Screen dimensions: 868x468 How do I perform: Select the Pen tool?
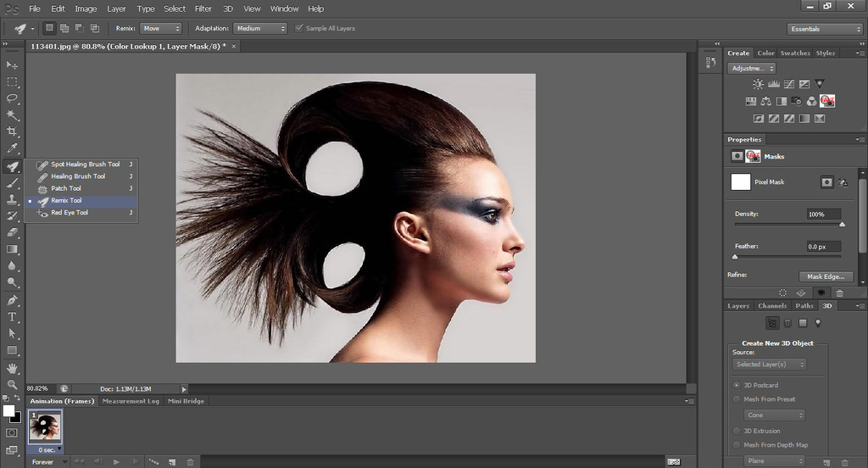(x=12, y=300)
